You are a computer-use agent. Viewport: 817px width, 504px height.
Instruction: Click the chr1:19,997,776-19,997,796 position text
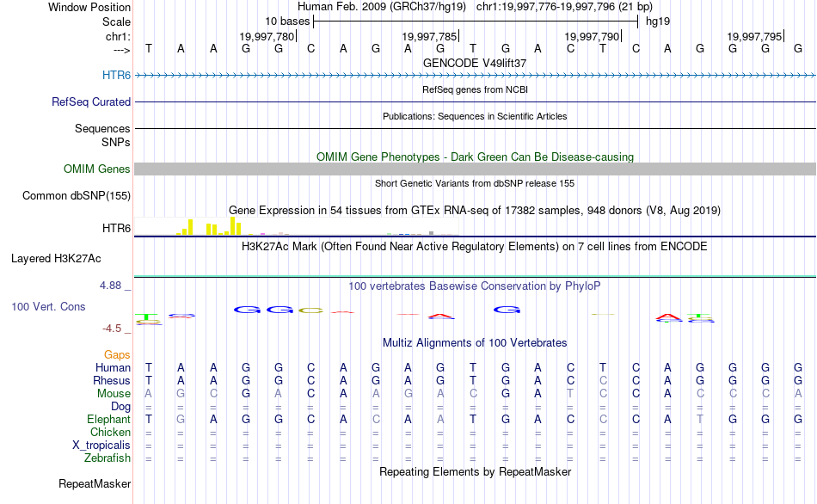pyautogui.click(x=564, y=7)
